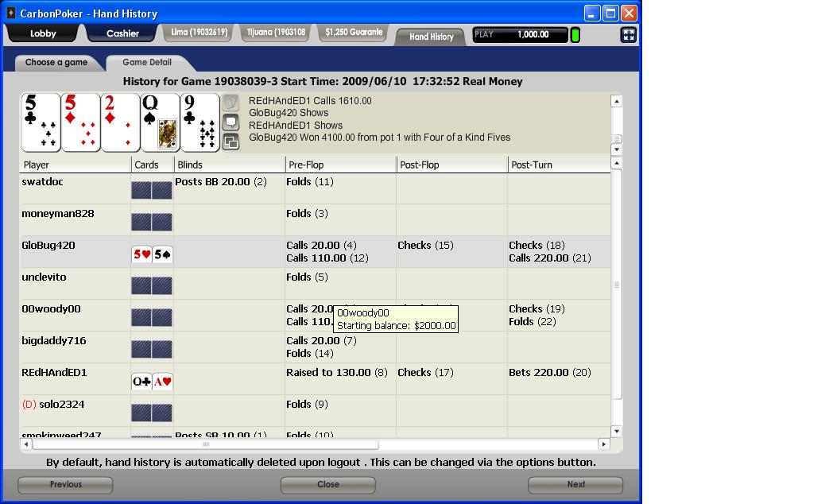Select the five of diamonds community card
The image size is (833, 504).
click(81, 122)
